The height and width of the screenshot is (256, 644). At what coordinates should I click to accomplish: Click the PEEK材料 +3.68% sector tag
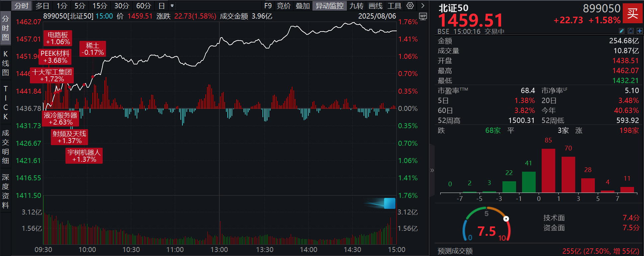[55, 57]
